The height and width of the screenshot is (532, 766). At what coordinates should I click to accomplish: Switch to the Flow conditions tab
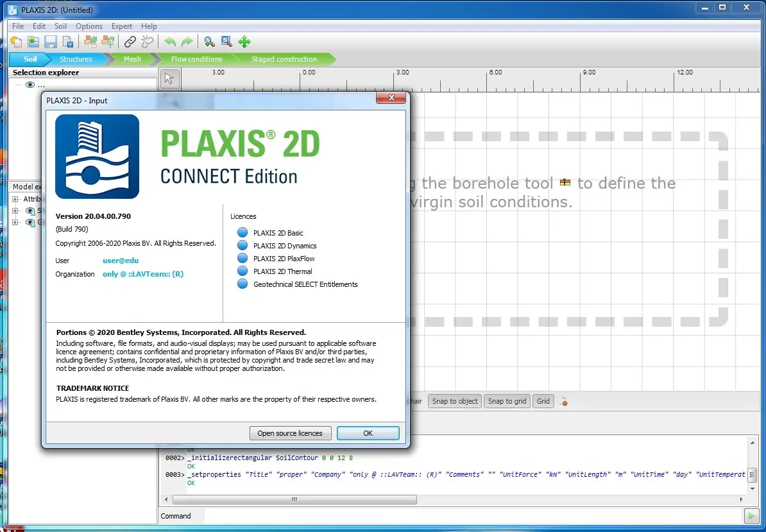click(196, 59)
